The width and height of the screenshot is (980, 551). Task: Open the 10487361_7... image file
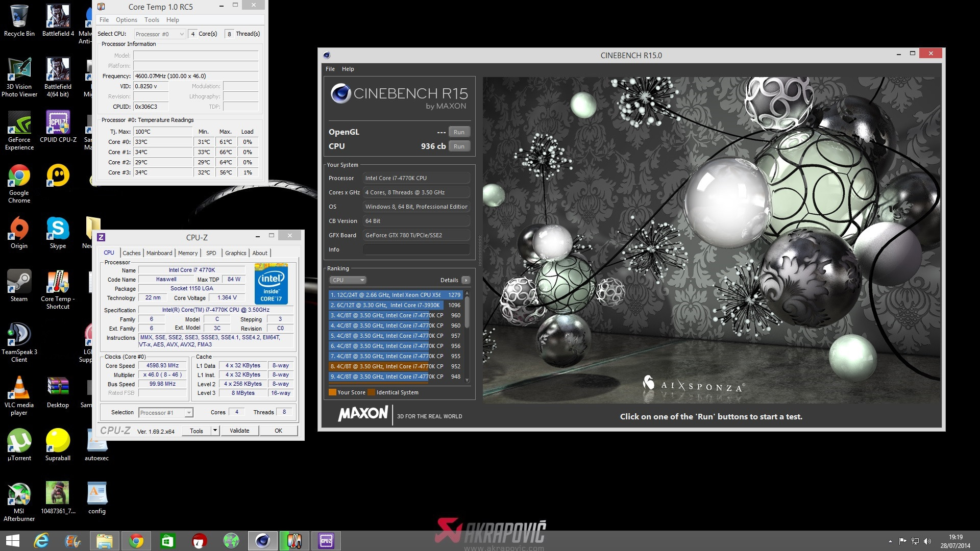58,497
